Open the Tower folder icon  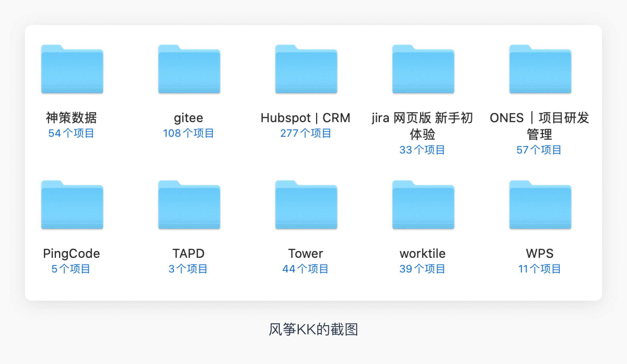306,205
